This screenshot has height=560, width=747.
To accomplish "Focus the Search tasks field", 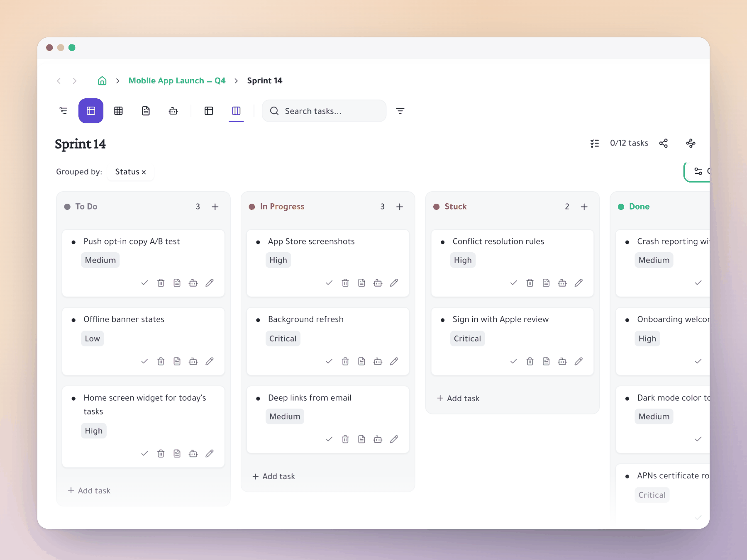I will (324, 111).
